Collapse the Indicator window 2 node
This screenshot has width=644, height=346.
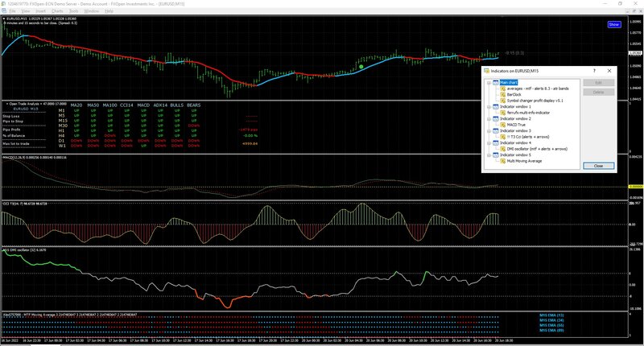489,118
